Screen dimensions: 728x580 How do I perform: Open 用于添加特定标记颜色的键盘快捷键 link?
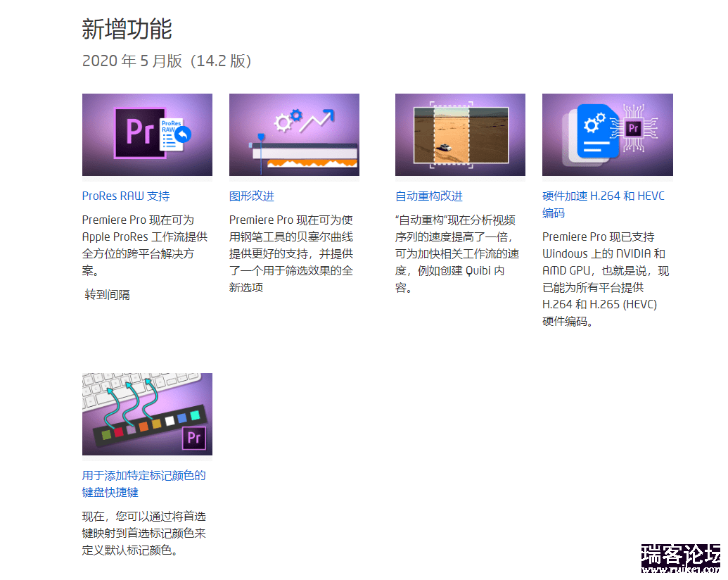pyautogui.click(x=144, y=484)
